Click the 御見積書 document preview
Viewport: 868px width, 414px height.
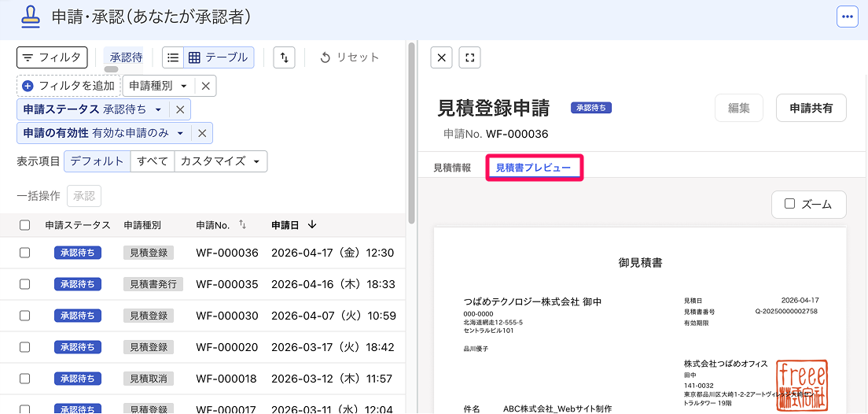(641, 320)
